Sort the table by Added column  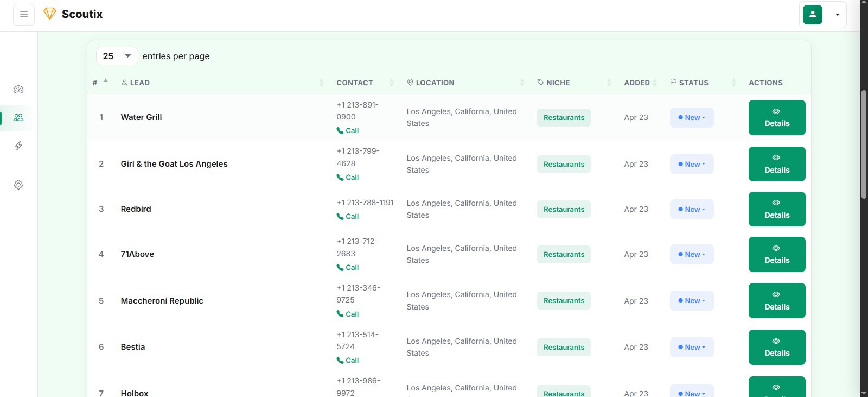pos(641,83)
